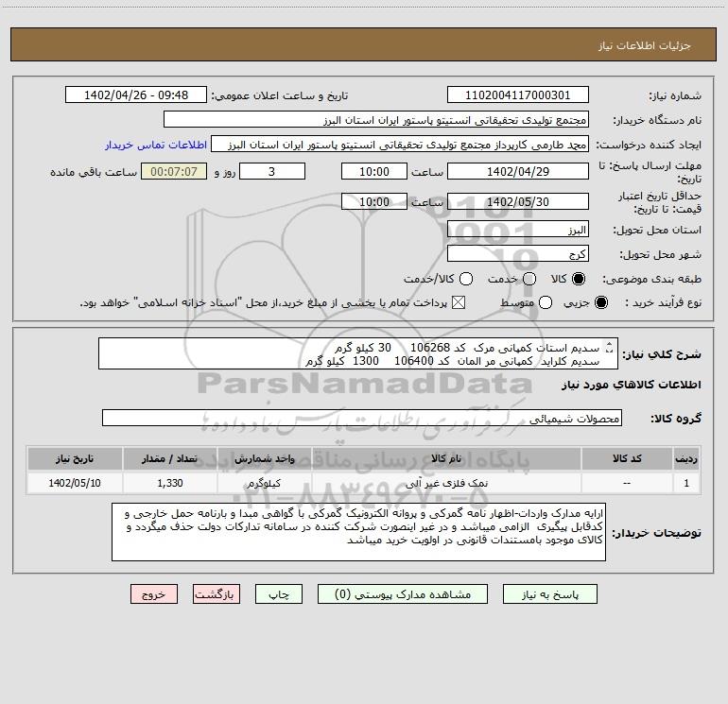Click the cell نمک فلزی غیر آلی

tap(446, 483)
